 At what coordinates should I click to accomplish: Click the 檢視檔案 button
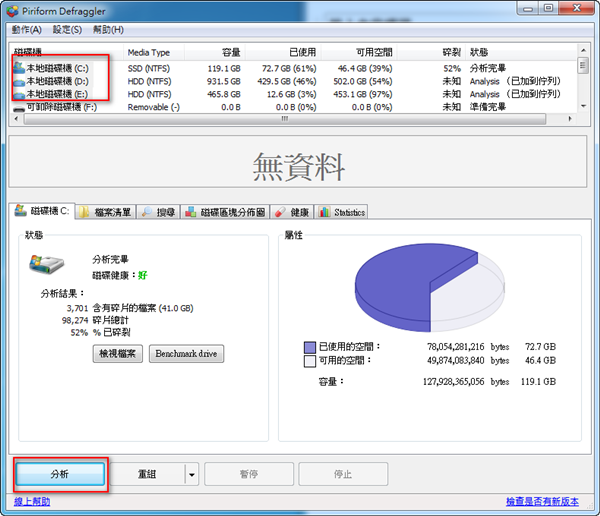[x=117, y=354]
